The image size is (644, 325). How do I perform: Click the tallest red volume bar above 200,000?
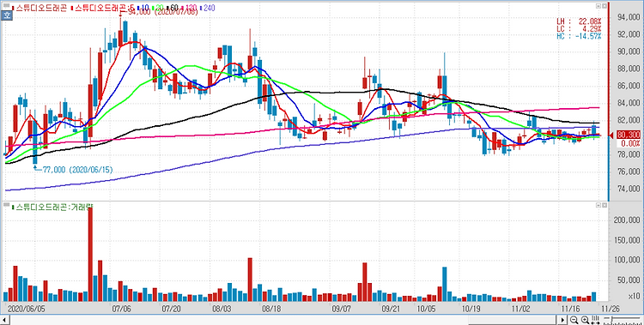click(90, 255)
